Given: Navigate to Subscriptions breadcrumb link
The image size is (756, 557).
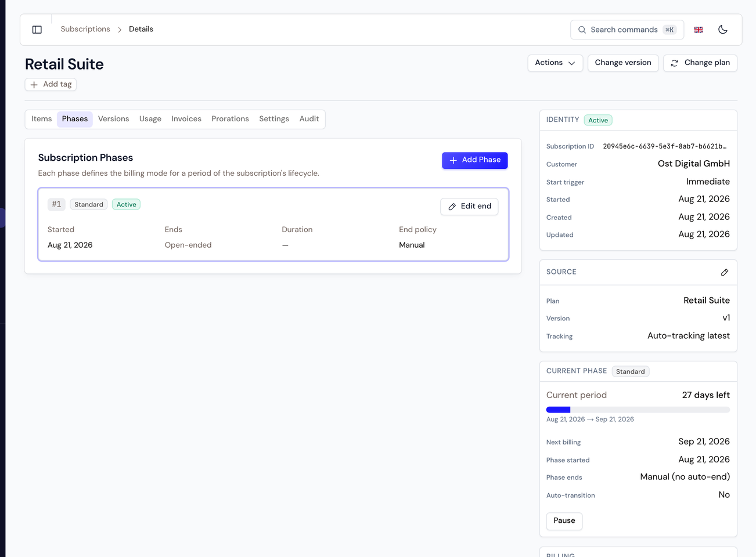Looking at the screenshot, I should tap(85, 29).
